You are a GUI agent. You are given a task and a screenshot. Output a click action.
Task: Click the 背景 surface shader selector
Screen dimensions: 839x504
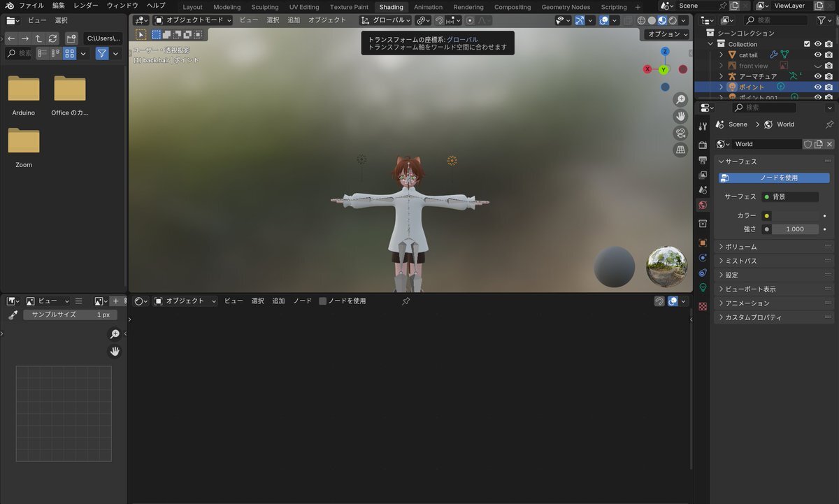tap(789, 197)
